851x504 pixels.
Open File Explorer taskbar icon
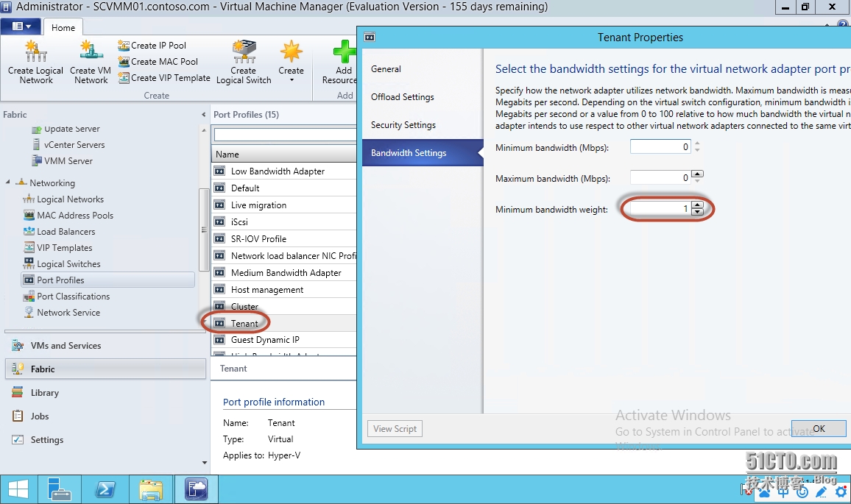point(151,490)
